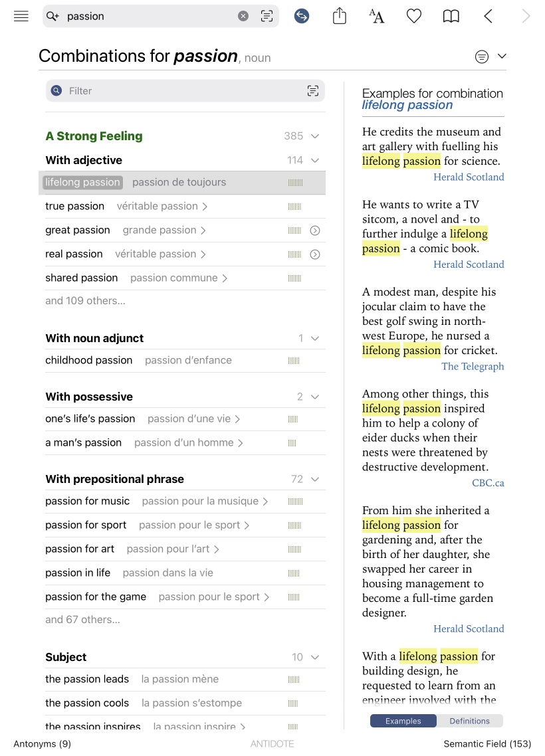Open Antonyms (9) at the bottom
Viewport: 545px width, 756px height.
click(x=42, y=744)
